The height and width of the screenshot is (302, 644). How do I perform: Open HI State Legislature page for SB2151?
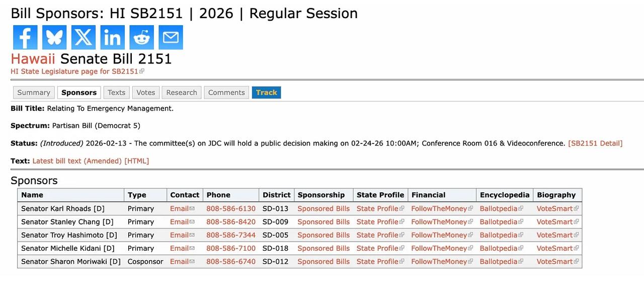point(74,71)
